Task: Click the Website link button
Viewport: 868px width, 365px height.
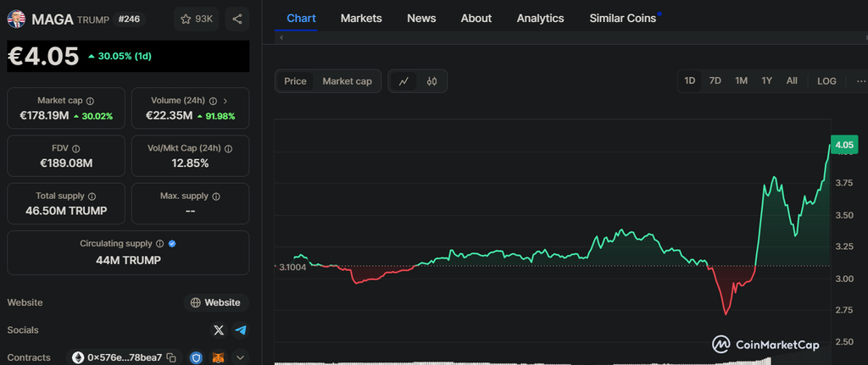Action: [215, 302]
